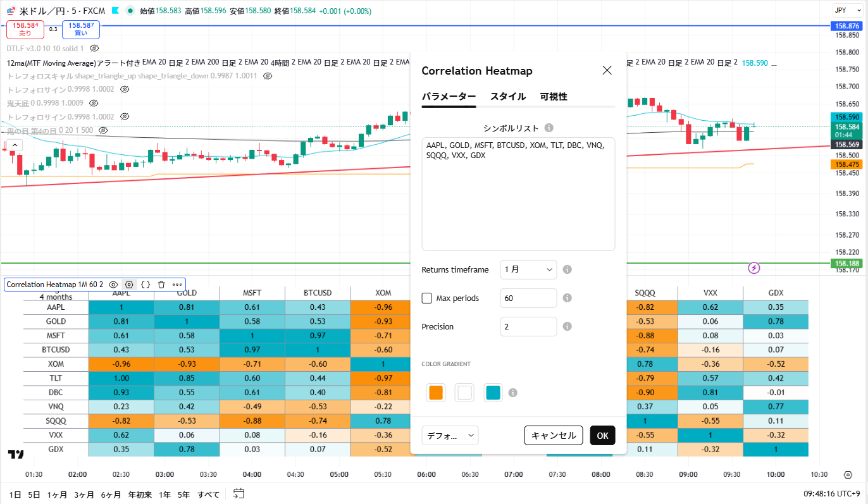Click info icon beside シンボルリスト
Image resolution: width=868 pixels, height=504 pixels.
[549, 128]
